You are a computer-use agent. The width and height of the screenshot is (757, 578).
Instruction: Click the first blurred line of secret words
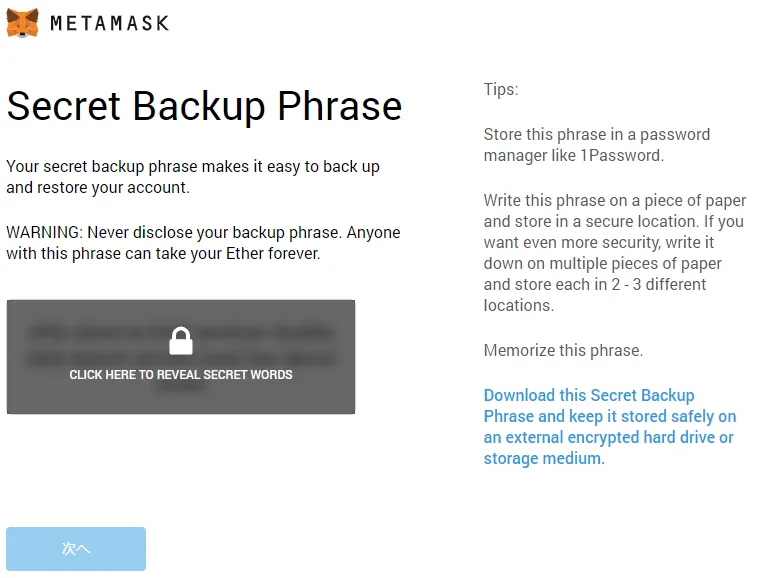tap(181, 333)
